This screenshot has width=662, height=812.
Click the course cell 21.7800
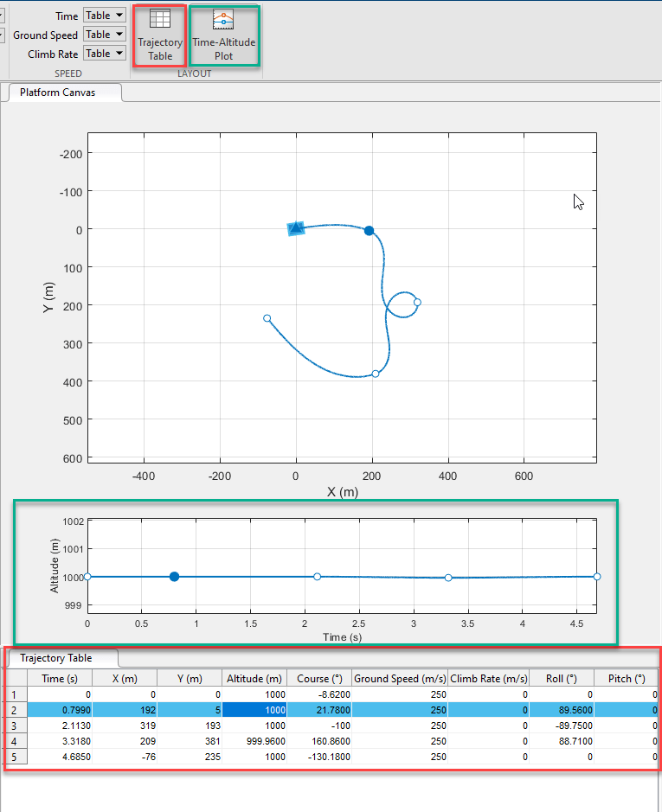pyautogui.click(x=319, y=710)
